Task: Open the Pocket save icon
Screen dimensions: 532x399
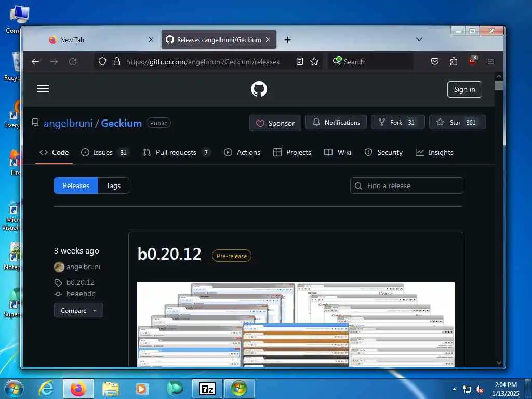Action: coord(435,61)
